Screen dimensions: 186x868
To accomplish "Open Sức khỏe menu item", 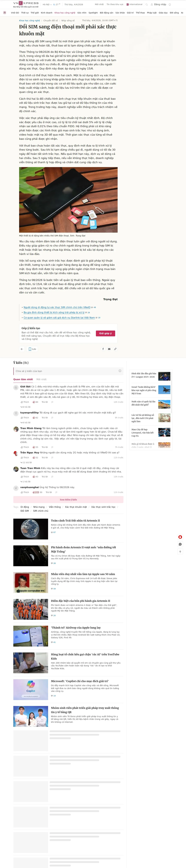I will point(120,13).
